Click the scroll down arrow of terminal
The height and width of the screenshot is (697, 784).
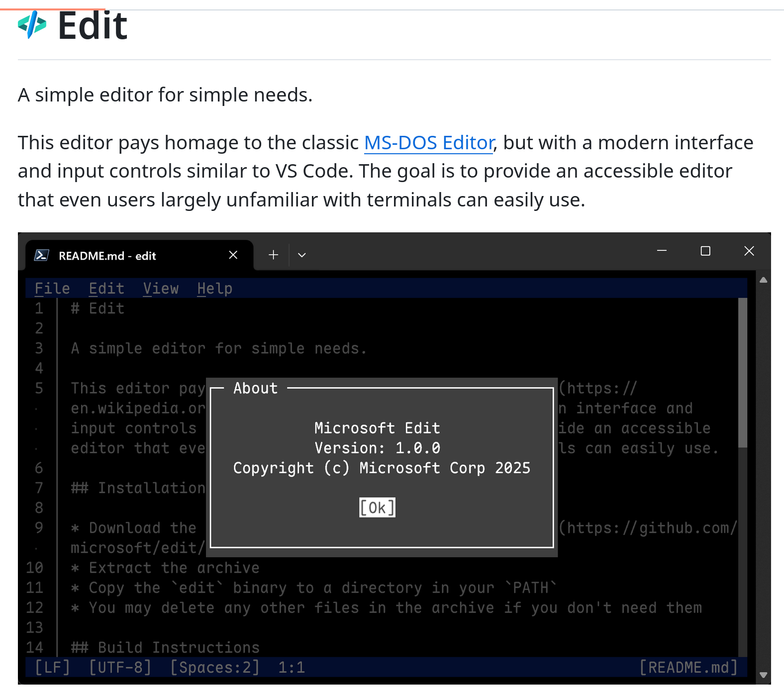tap(764, 675)
